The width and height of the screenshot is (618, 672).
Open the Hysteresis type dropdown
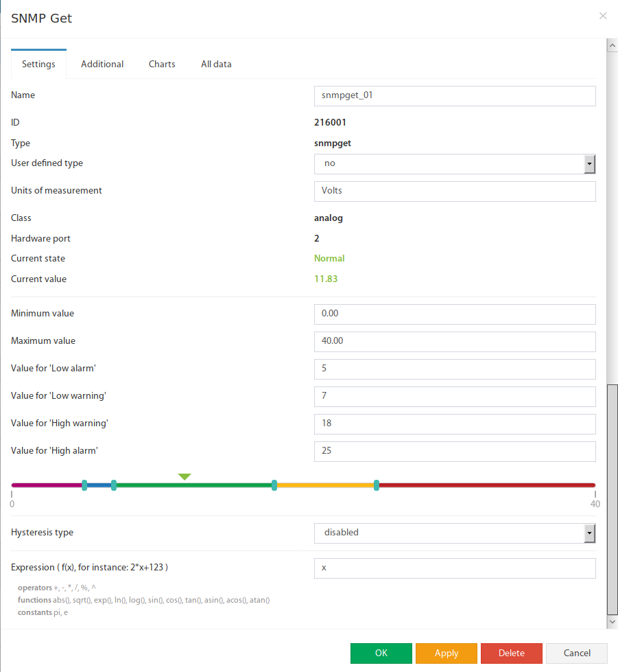[x=455, y=533]
